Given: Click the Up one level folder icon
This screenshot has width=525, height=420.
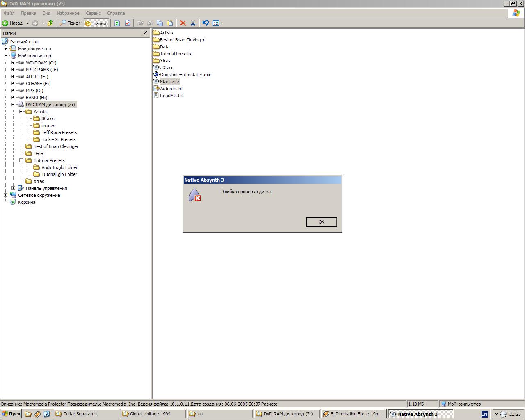Looking at the screenshot, I should [x=50, y=23].
